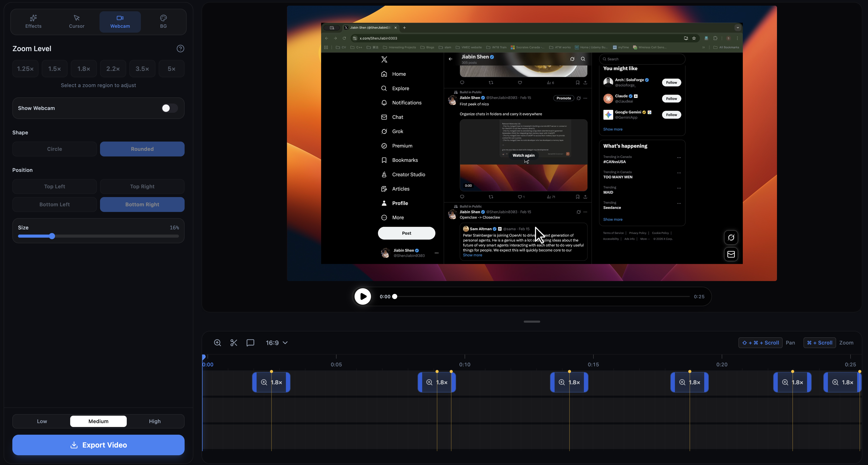The height and width of the screenshot is (465, 868).
Task: Switch to the Webcam tab
Action: (120, 22)
